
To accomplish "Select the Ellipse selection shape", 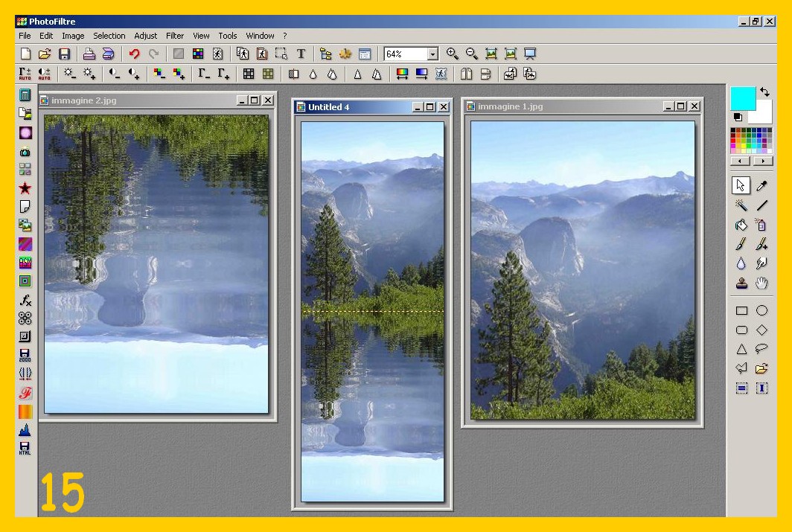I will (761, 311).
